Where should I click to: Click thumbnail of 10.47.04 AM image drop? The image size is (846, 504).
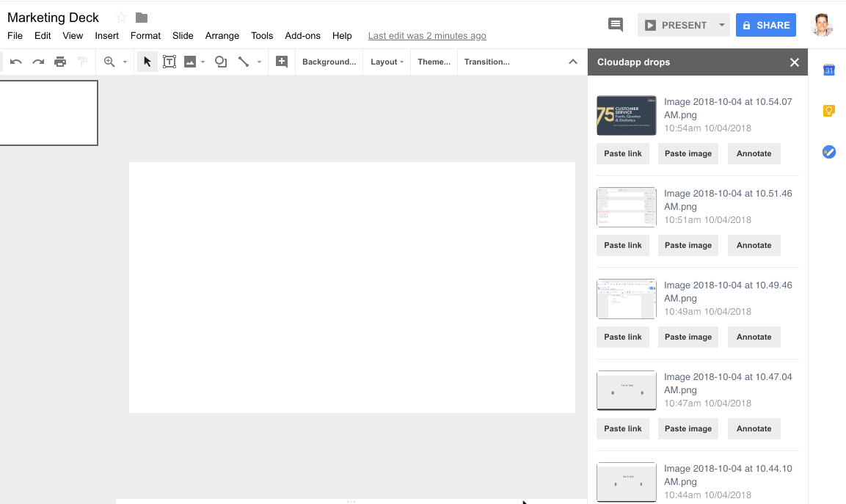(627, 391)
